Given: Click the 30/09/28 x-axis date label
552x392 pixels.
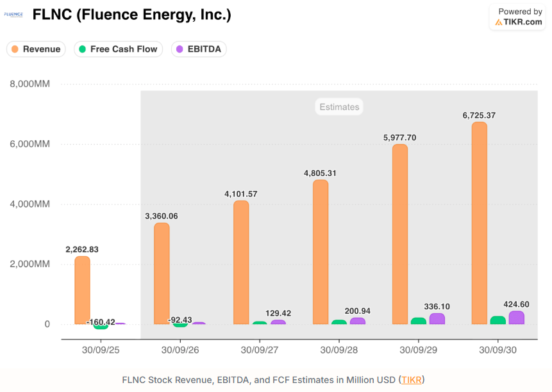Looking at the screenshot, I should 339,350.
